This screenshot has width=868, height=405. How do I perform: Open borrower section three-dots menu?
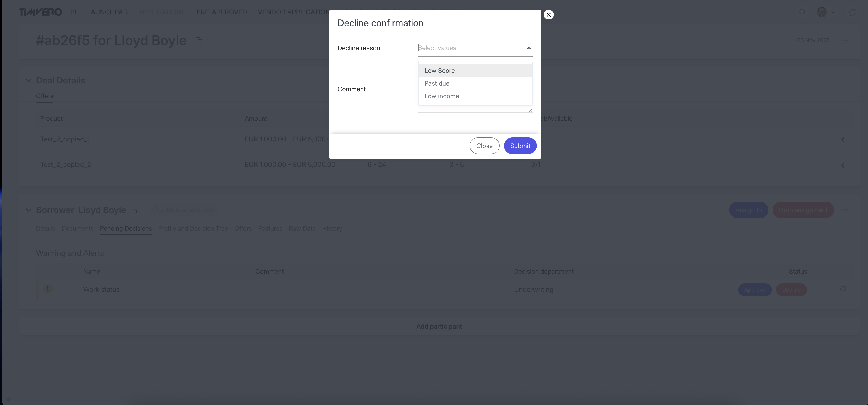tap(845, 210)
